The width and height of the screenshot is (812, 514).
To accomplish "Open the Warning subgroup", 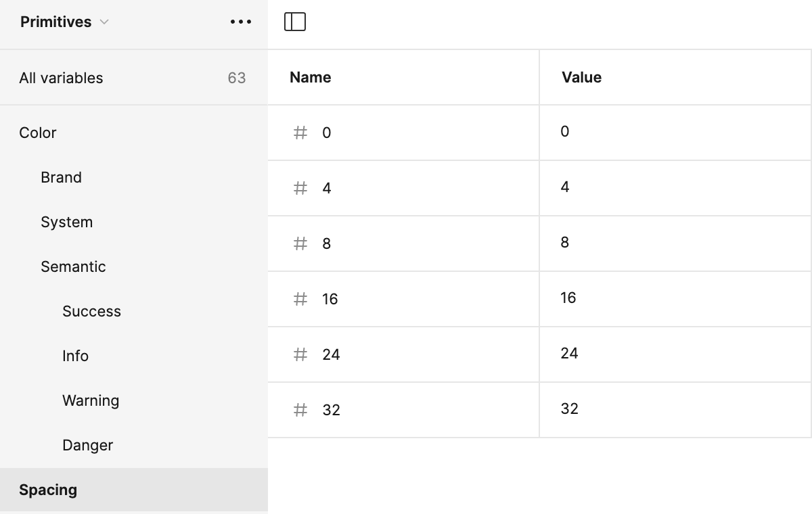I will 91,400.
